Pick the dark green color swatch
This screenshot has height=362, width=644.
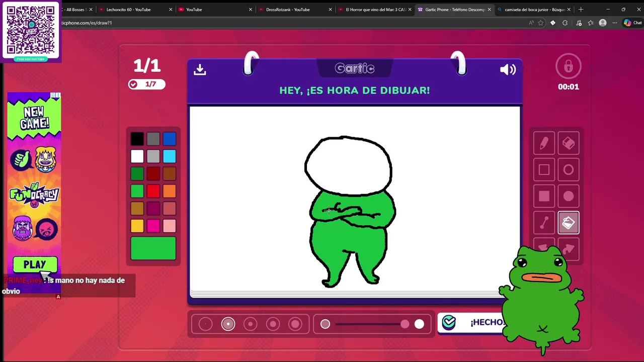[137, 174]
